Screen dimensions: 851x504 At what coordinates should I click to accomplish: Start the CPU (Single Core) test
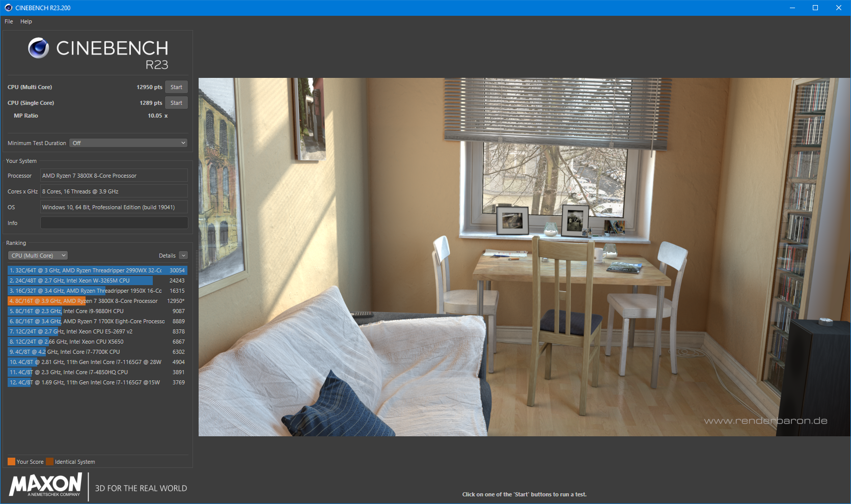176,103
